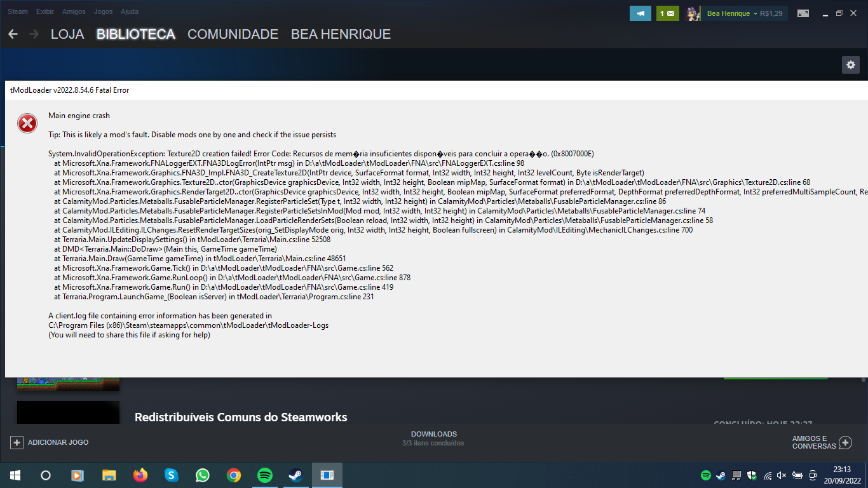Click the Steam system tray icon

[721, 475]
